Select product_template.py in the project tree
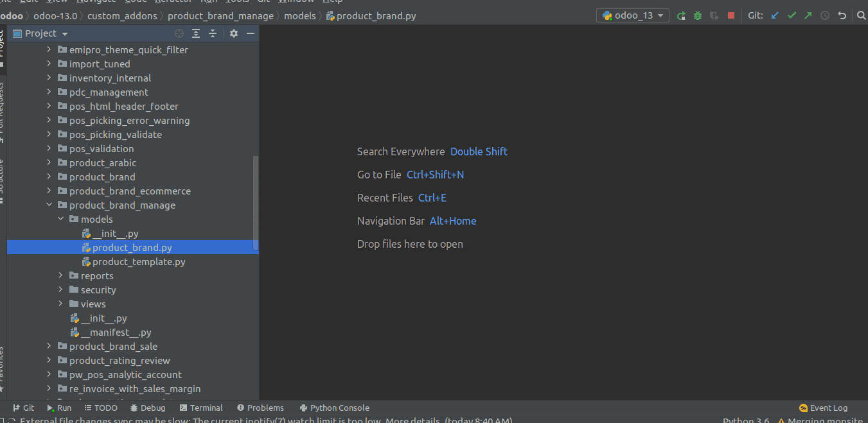Image resolution: width=868 pixels, height=423 pixels. coord(138,262)
